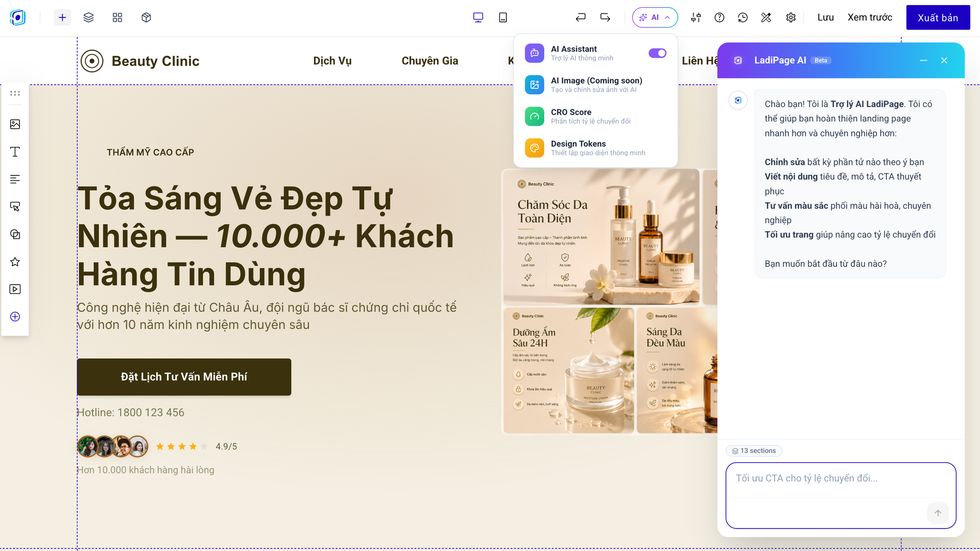This screenshot has height=551, width=980.
Task: Select the Hotline: 1800 123 456 text
Action: pos(131,412)
